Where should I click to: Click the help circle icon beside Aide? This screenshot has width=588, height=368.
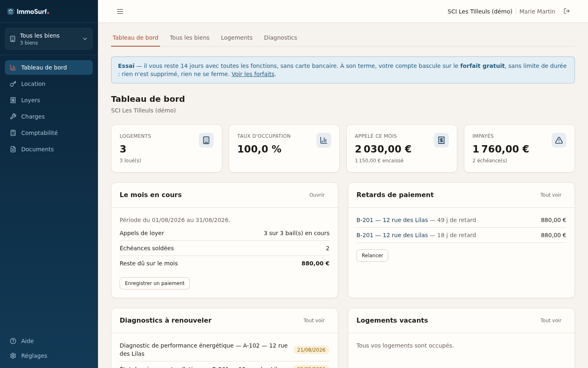point(13,341)
